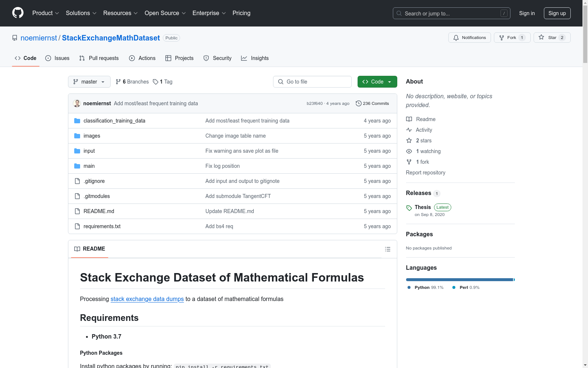Click the Python language bar segment
Image resolution: width=588 pixels, height=368 pixels.
[459, 280]
